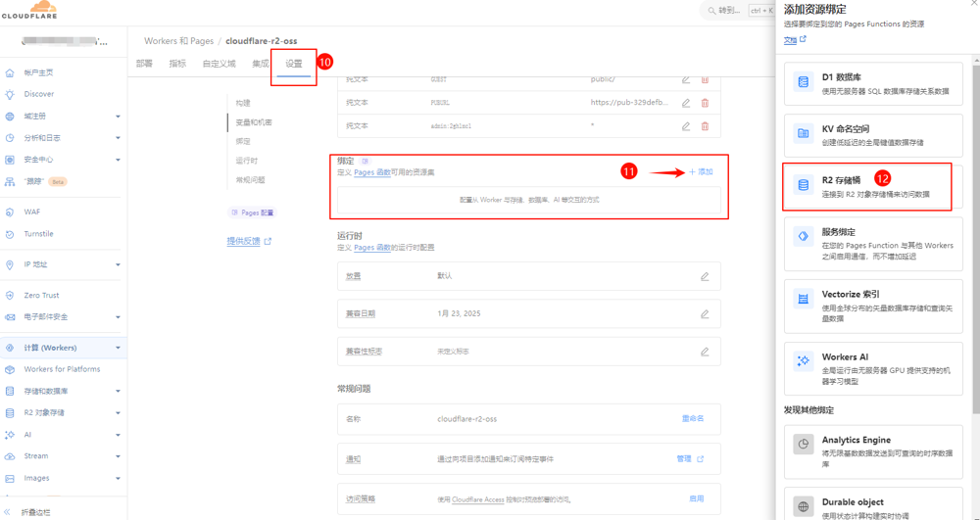980x520 pixels.
Task: Open the 自定义域 tab
Action: tap(219, 64)
